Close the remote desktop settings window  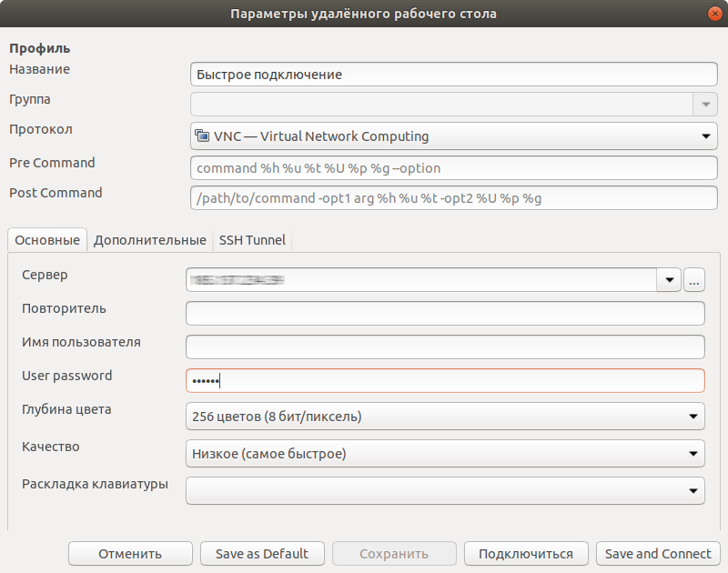point(715,15)
